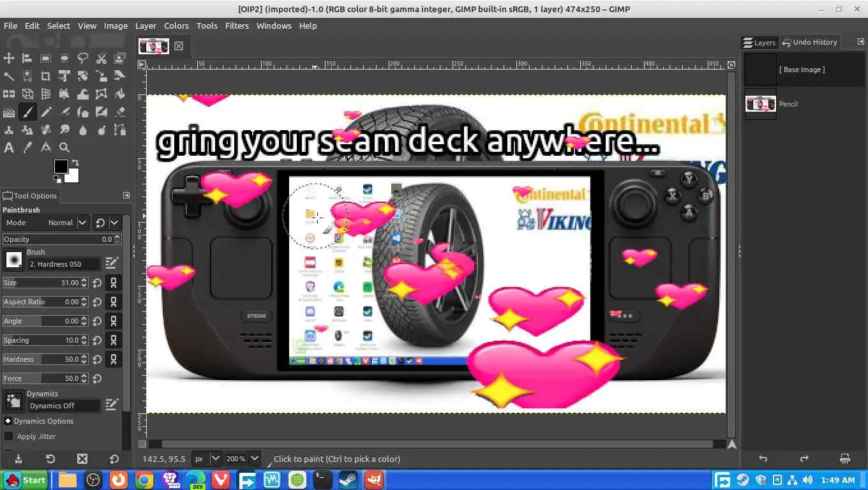
Task: Switch to the Undo History tab
Action: (810, 42)
